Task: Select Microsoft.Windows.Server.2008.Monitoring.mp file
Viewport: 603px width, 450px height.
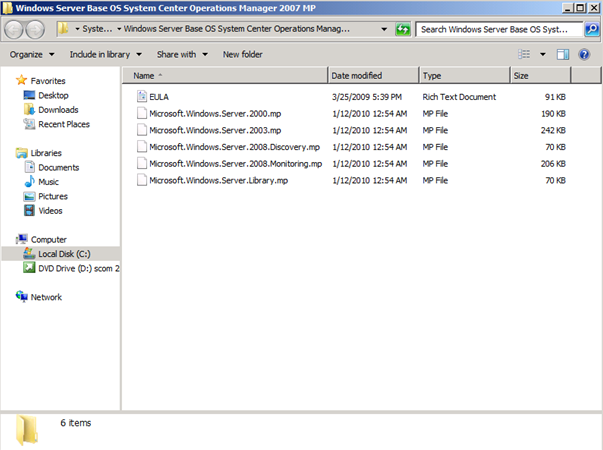Action: point(235,163)
